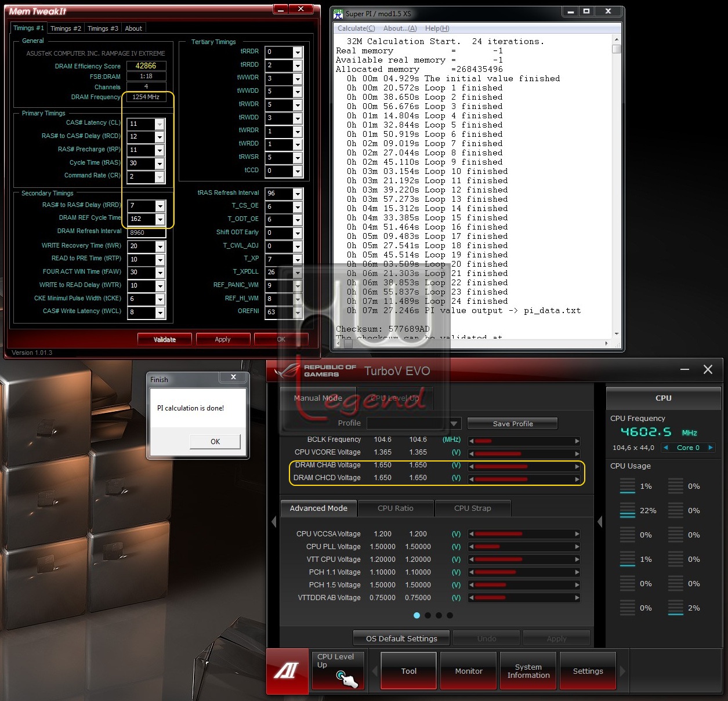Viewport: 728px width, 701px height.
Task: Click OK in PI calculation dialog
Action: coord(215,441)
